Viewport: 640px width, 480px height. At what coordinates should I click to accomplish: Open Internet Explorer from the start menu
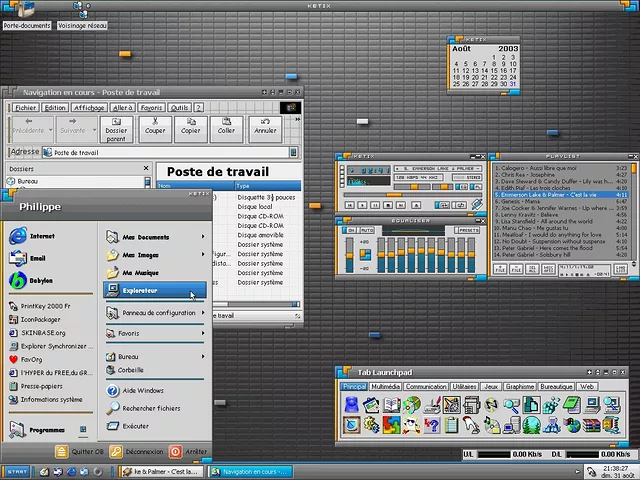(42, 236)
